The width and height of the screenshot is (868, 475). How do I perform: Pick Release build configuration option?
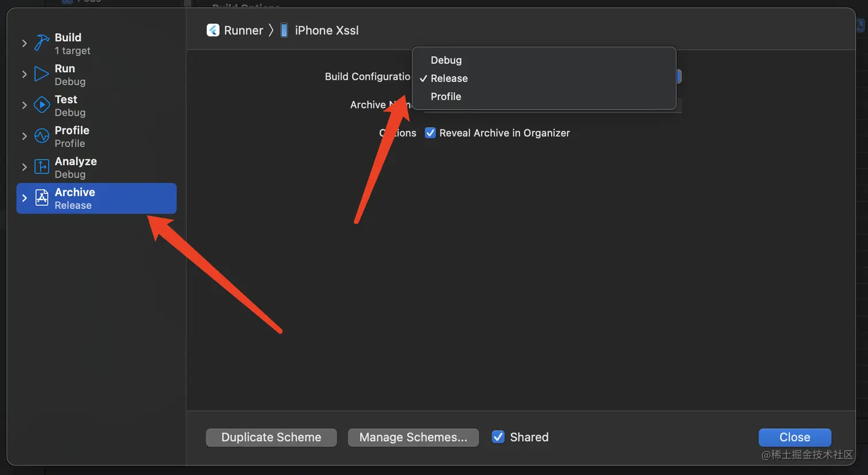point(449,79)
